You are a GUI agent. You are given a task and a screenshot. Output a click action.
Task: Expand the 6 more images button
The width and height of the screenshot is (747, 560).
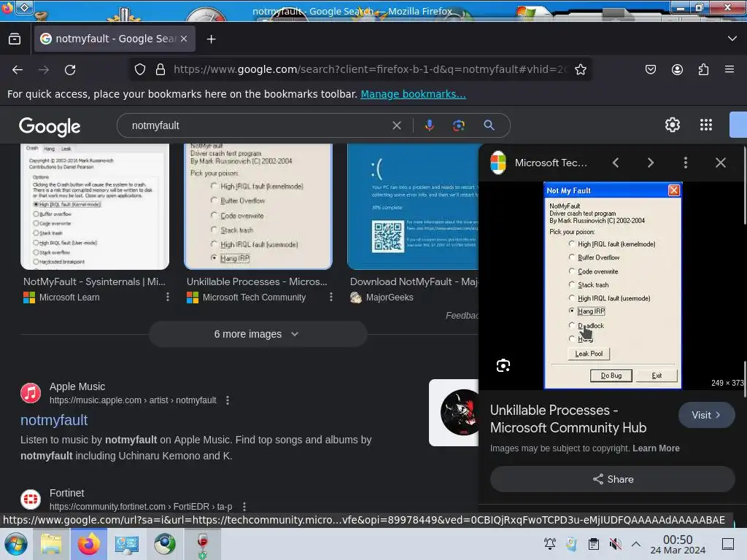258,334
